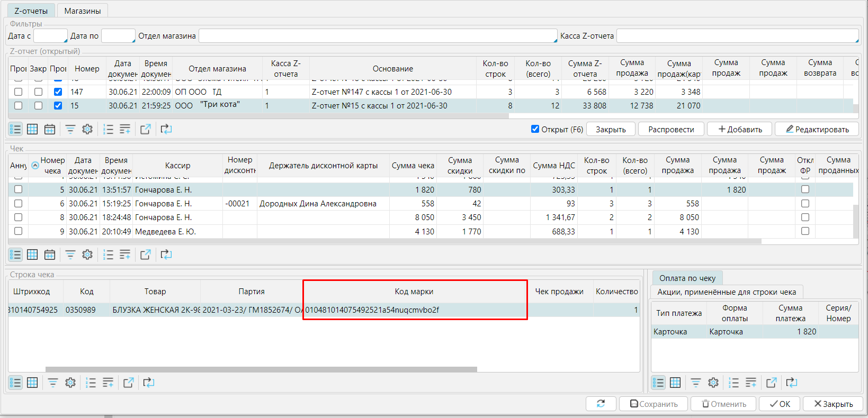Screen dimensions: 868x418
Task: Click the Распровести button
Action: [671, 129]
